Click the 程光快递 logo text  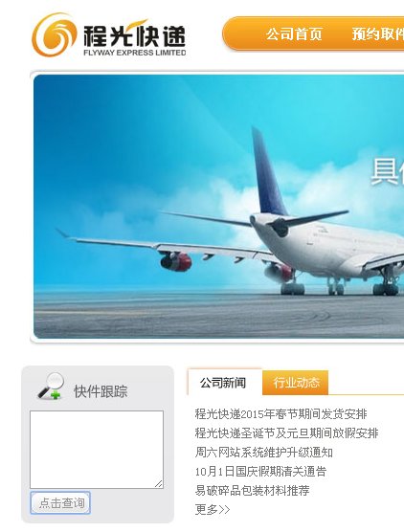click(134, 35)
